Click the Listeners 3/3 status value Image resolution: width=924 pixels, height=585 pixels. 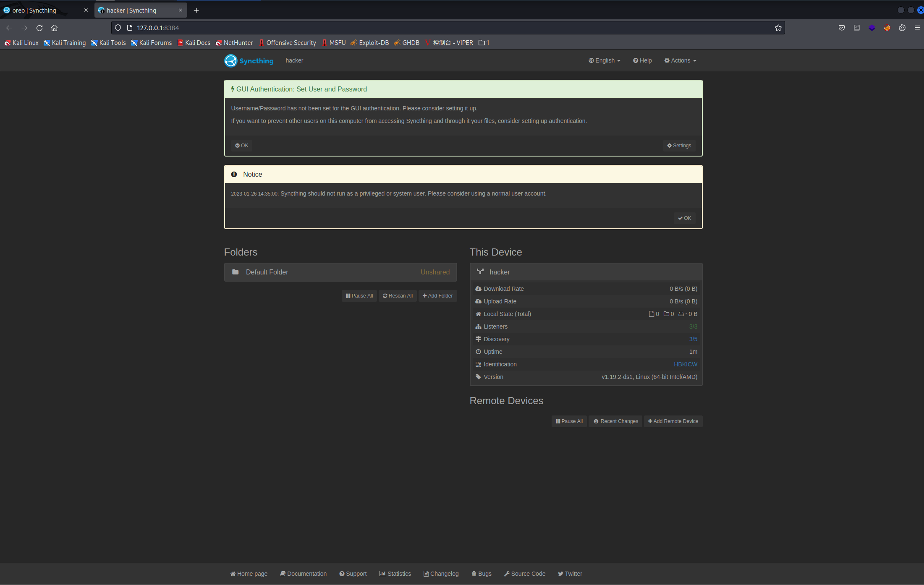click(x=693, y=326)
